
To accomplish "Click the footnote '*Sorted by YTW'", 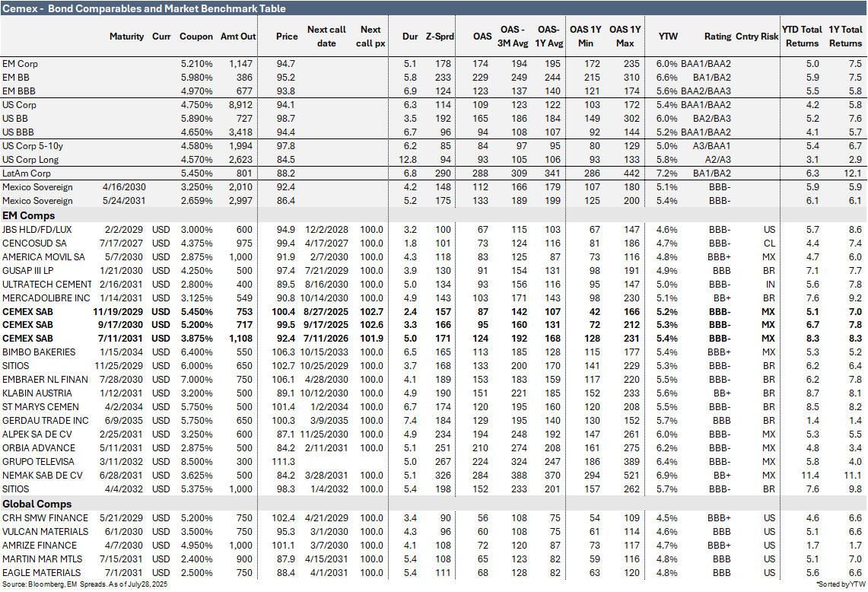I will [x=841, y=584].
